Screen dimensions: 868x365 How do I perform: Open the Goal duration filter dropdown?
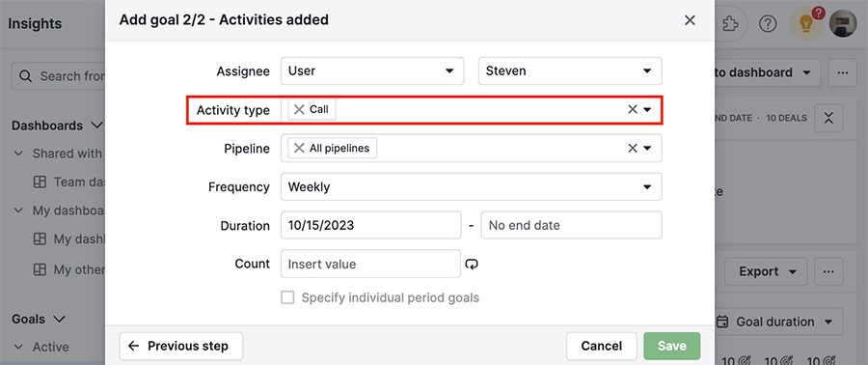click(779, 322)
